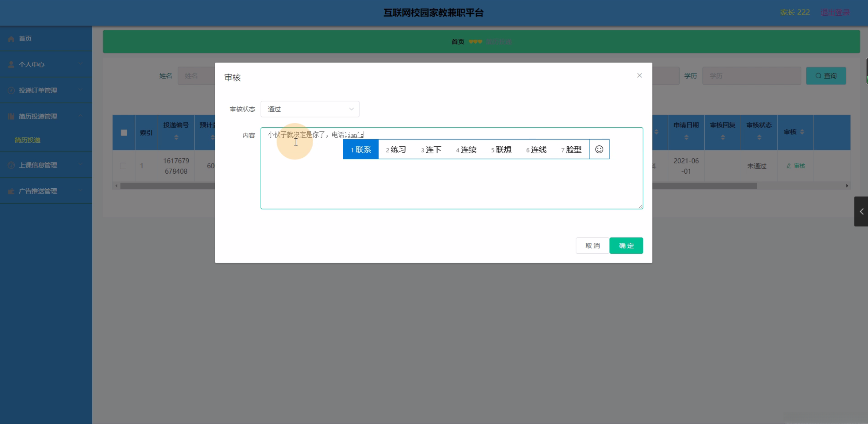Click the home icon beside 首页
The width and height of the screenshot is (868, 424).
(x=11, y=39)
